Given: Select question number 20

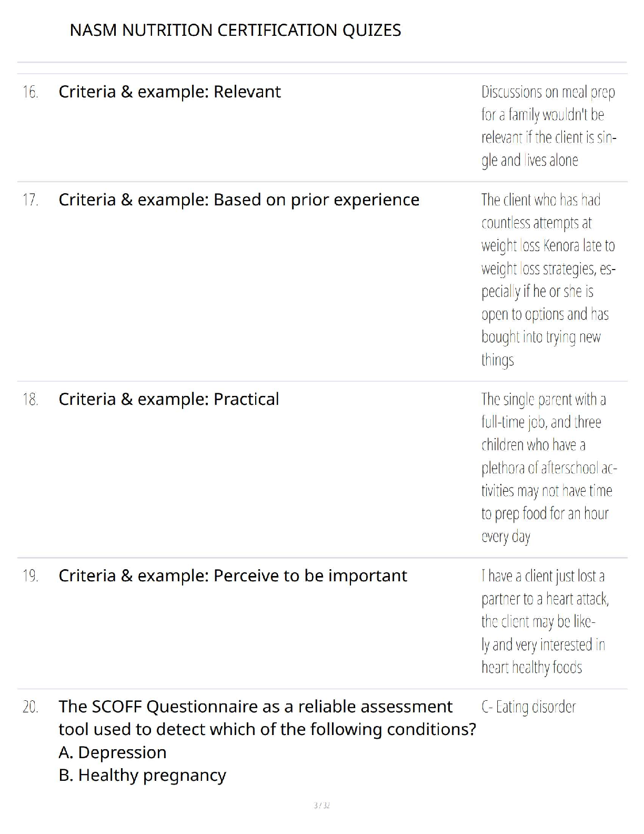Looking at the screenshot, I should [x=31, y=707].
